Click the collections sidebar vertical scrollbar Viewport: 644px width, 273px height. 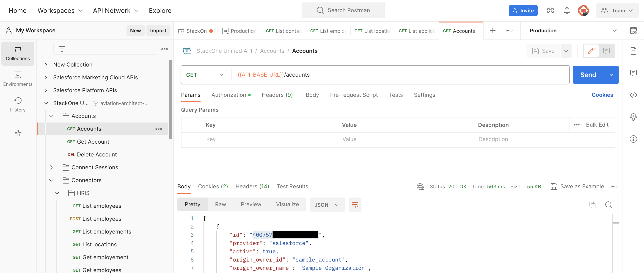pyautogui.click(x=171, y=99)
